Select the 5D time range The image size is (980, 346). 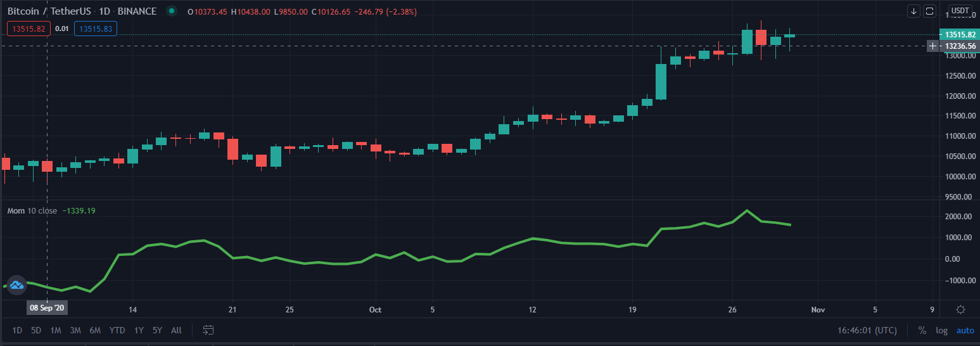36,330
